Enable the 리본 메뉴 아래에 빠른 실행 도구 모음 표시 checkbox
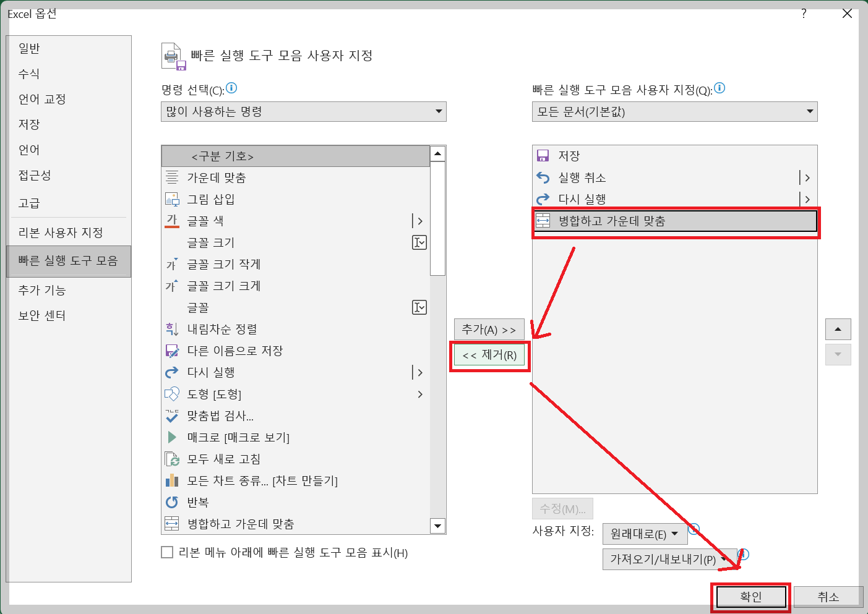 click(167, 552)
